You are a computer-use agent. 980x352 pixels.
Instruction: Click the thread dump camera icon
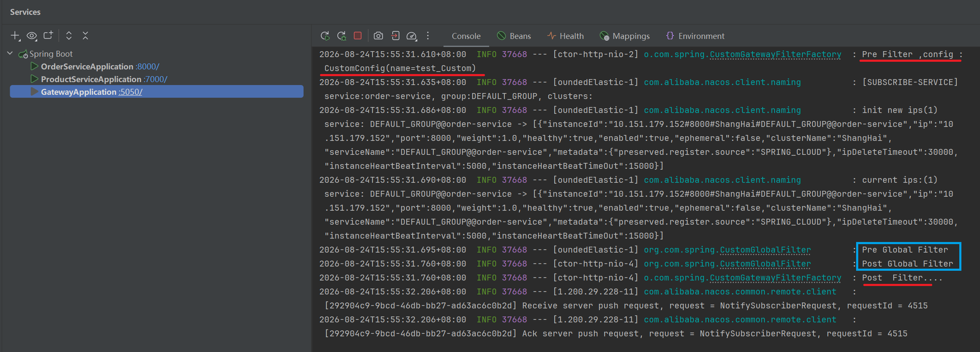(378, 36)
